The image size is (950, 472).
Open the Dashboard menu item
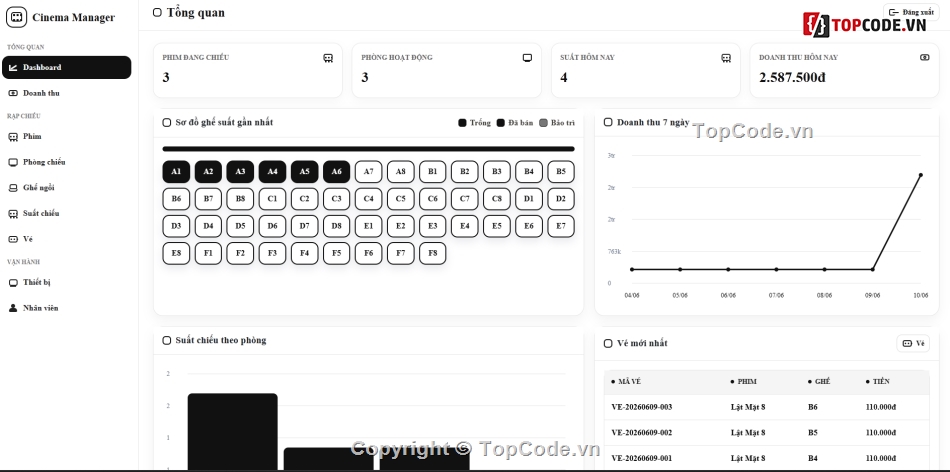(x=67, y=67)
